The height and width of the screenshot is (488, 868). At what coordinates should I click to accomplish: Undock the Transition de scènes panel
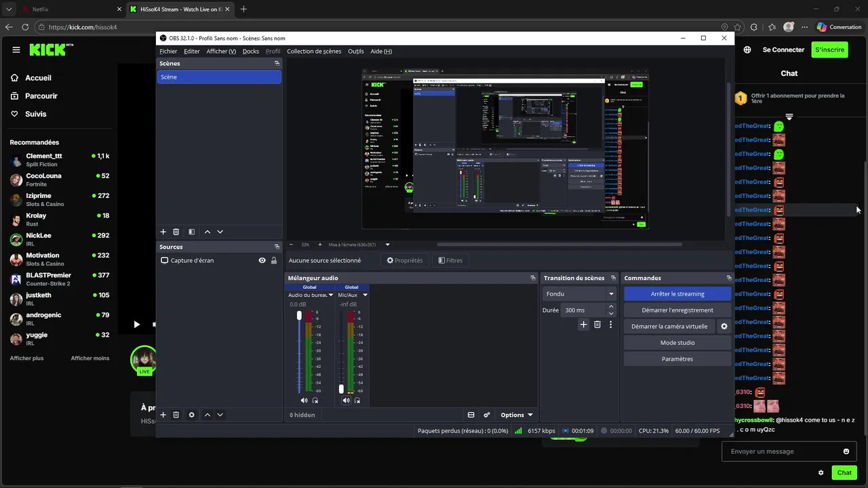[614, 278]
